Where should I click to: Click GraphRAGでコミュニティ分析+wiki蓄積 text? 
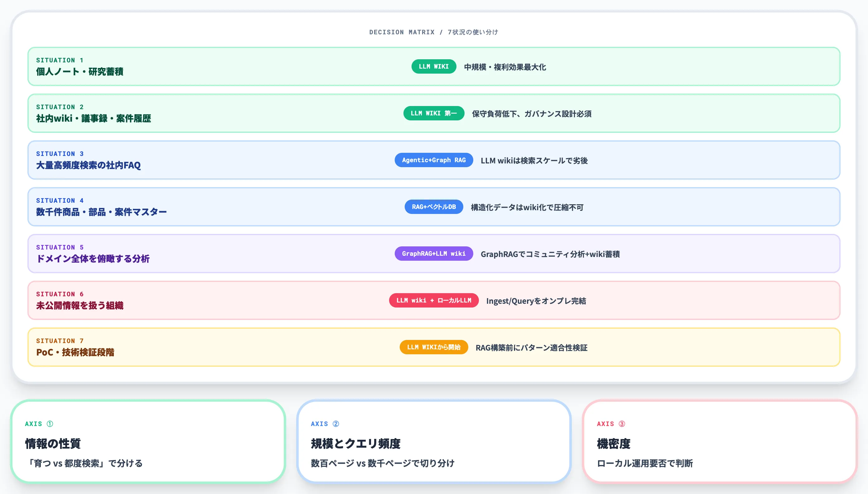click(550, 254)
